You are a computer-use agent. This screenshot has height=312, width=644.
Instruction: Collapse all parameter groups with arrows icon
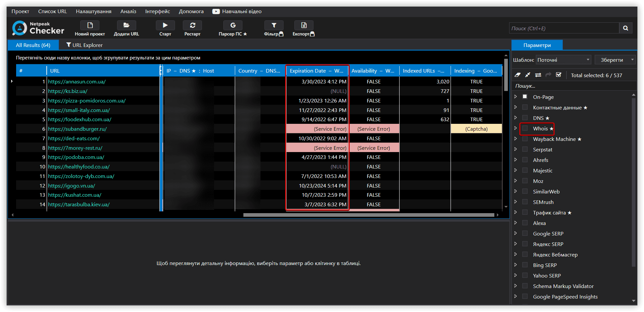tap(528, 75)
